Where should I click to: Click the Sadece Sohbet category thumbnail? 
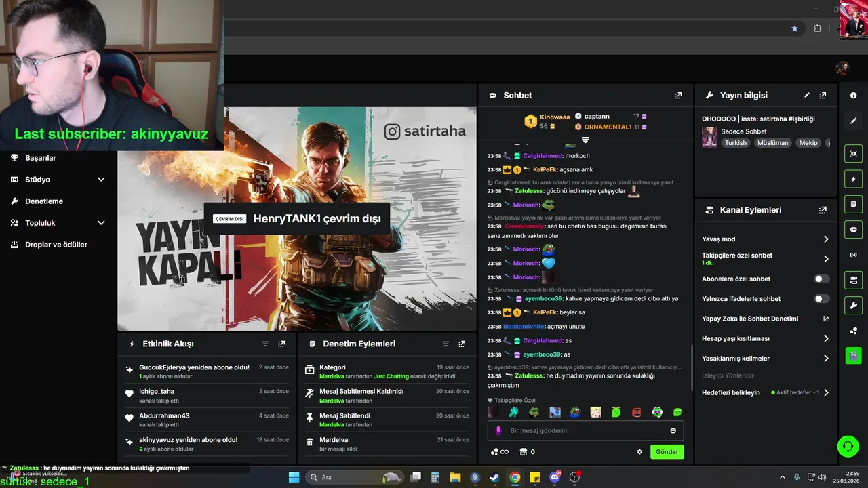[709, 137]
